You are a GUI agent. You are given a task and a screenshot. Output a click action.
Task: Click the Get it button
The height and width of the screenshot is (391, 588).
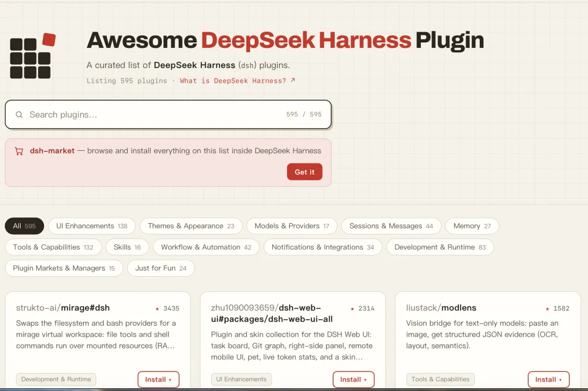(304, 172)
